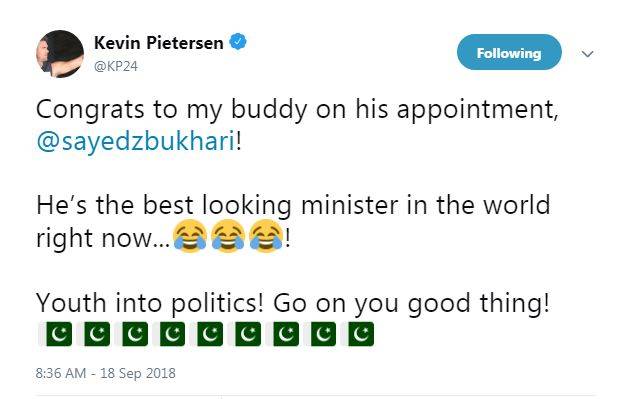Toggle the Following button
The width and height of the screenshot is (634, 399).
tap(509, 53)
